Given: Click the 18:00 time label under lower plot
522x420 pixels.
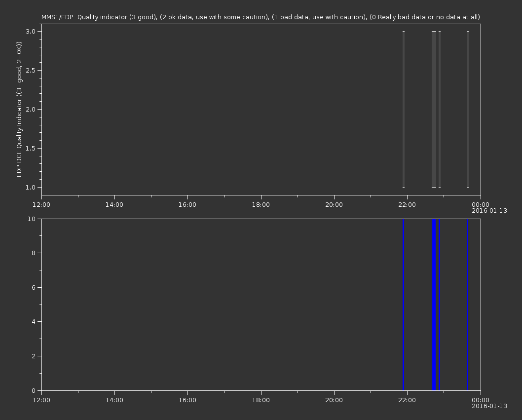Looking at the screenshot, I should click(261, 400).
